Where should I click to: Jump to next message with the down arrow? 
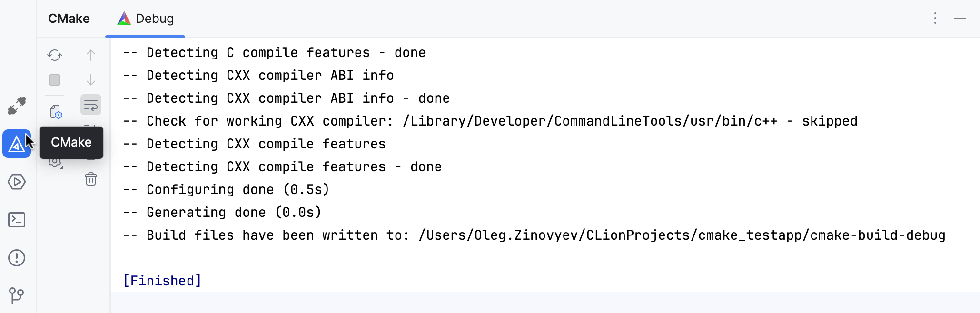click(90, 80)
